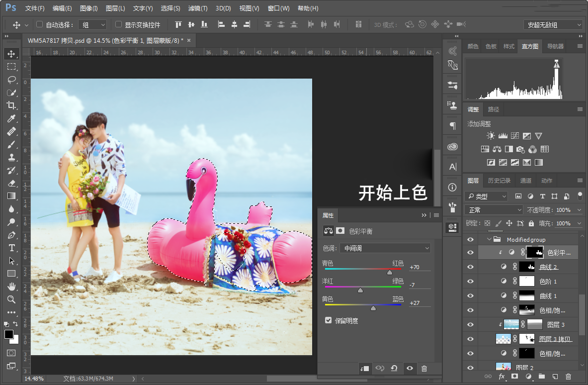588x385 pixels.
Task: Select the Eyedropper tool
Action: (x=11, y=118)
